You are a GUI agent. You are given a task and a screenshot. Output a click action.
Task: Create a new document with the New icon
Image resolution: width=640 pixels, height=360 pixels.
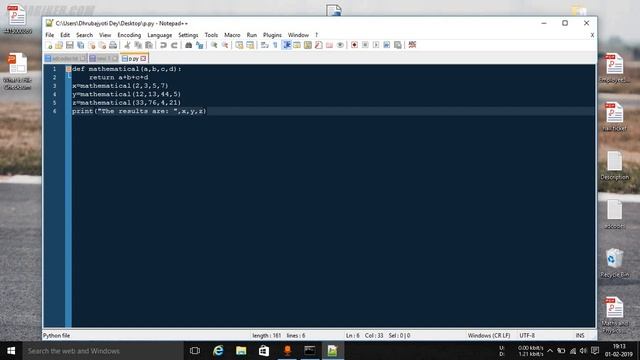(49, 45)
